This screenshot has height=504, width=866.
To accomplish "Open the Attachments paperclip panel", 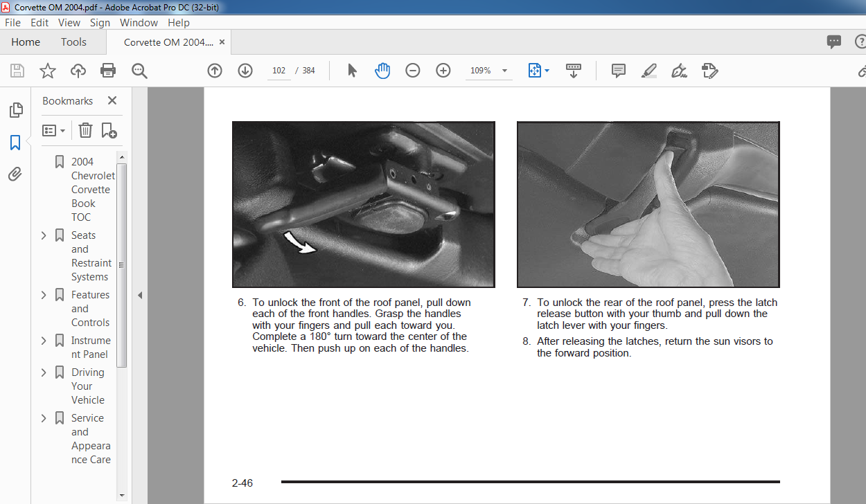I will pos(15,174).
